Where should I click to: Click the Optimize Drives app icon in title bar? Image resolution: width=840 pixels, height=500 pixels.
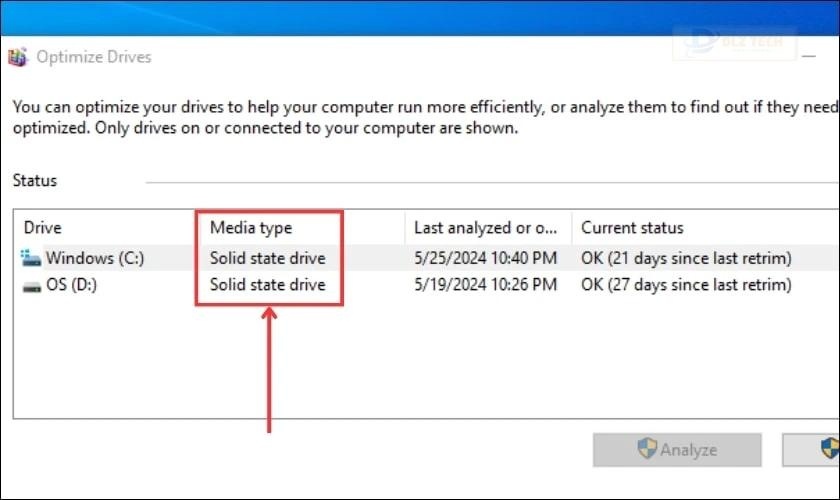click(x=18, y=57)
